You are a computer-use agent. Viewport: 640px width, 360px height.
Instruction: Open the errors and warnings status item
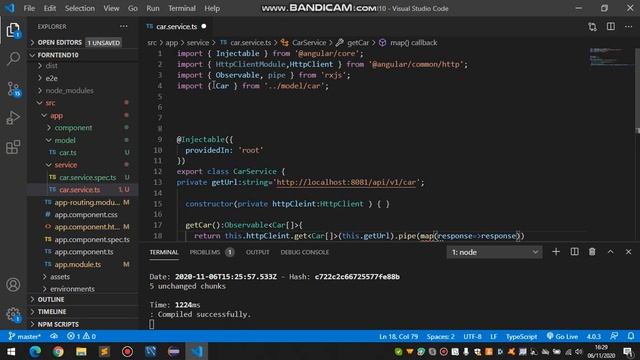[x=81, y=336]
